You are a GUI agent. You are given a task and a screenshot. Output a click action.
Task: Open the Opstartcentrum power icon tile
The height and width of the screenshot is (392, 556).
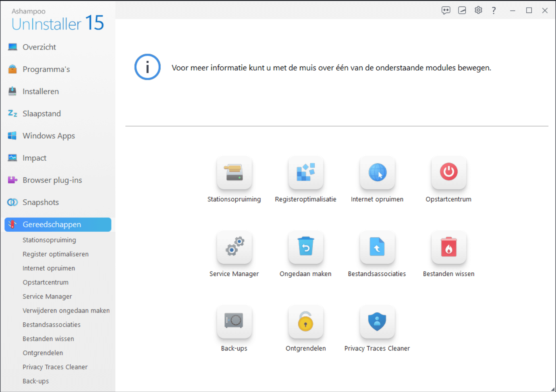point(449,172)
